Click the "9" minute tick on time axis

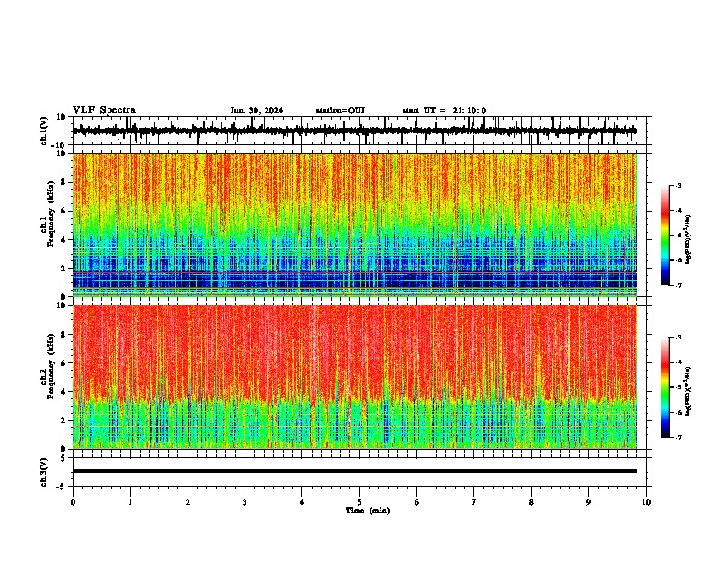(588, 502)
